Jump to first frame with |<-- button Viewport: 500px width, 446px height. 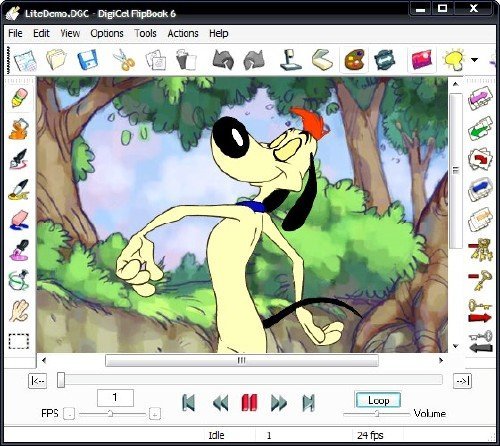point(37,381)
